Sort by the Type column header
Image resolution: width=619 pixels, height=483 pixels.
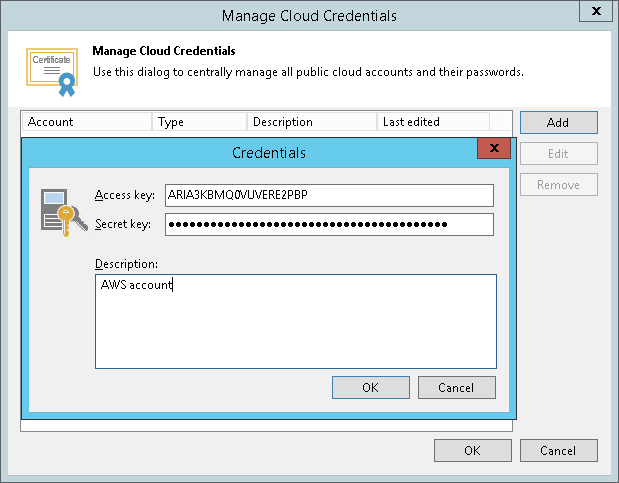[200, 122]
